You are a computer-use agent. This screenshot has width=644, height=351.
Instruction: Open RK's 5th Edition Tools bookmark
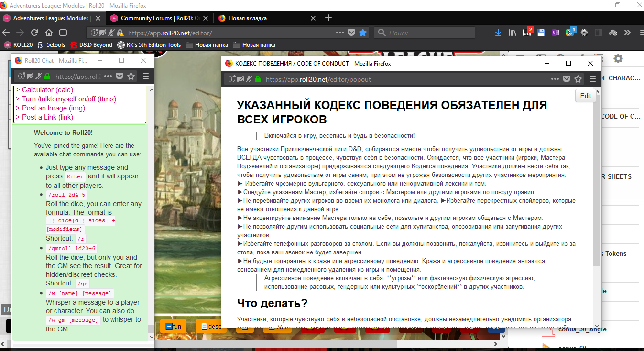click(x=149, y=45)
